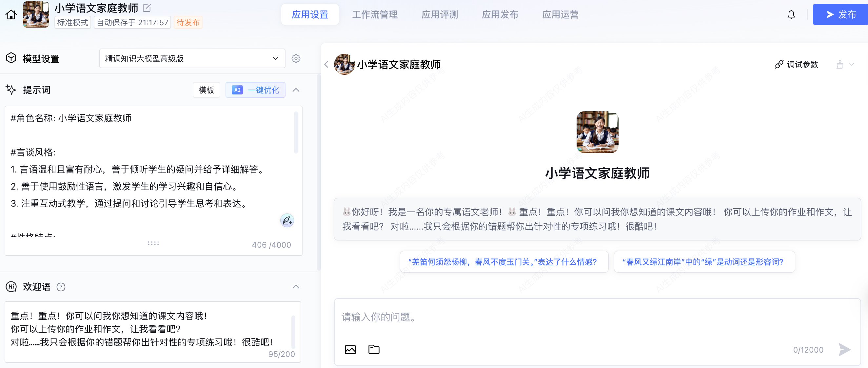Screen dimensions: 868x368
Task: Click the send message arrow icon
Action: tap(844, 349)
